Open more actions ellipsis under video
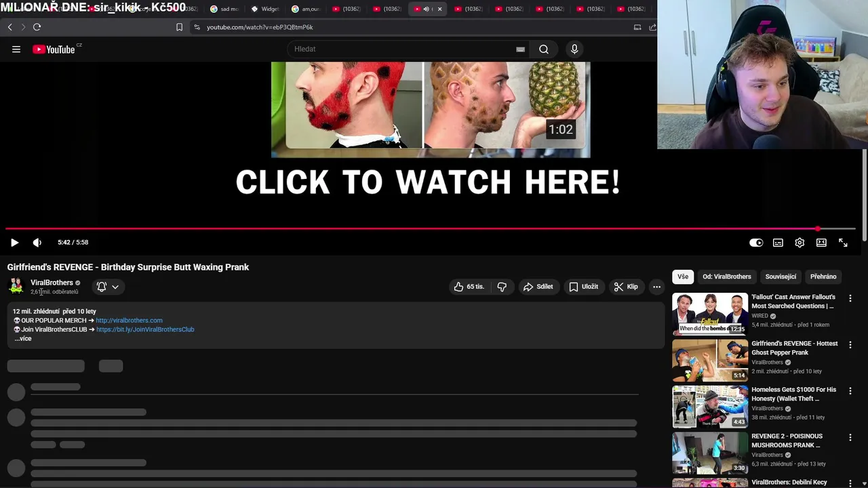This screenshot has height=488, width=868. pos(656,287)
